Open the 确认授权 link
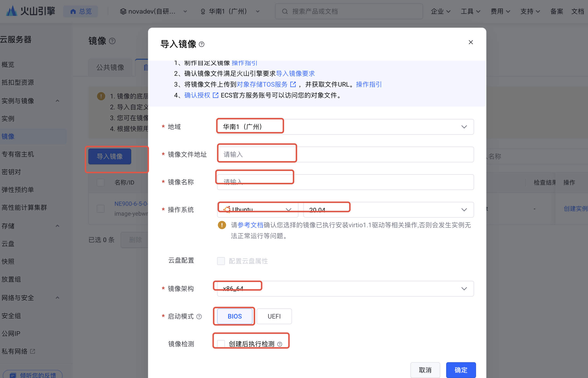The height and width of the screenshot is (378, 588). tap(197, 95)
